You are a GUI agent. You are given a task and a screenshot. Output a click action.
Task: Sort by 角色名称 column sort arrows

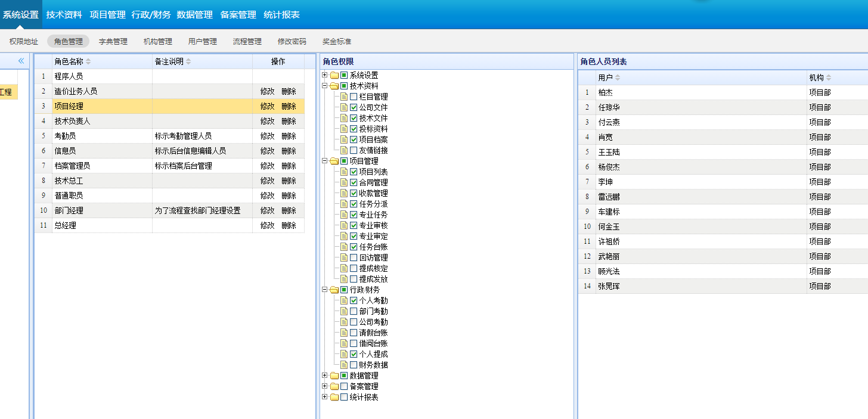click(88, 62)
